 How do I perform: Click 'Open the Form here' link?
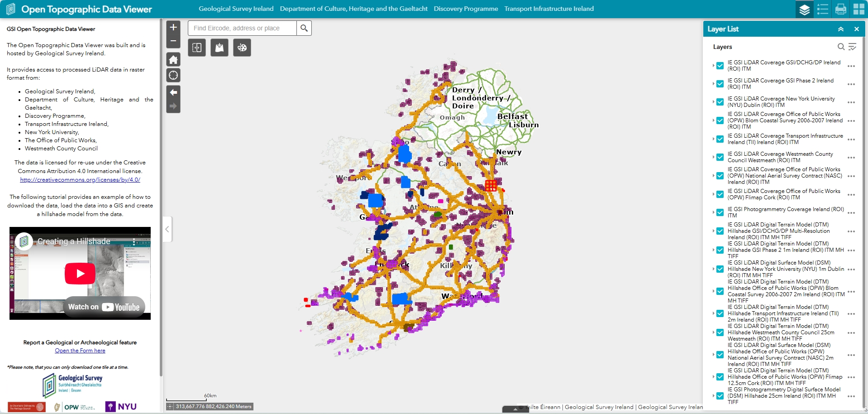80,351
